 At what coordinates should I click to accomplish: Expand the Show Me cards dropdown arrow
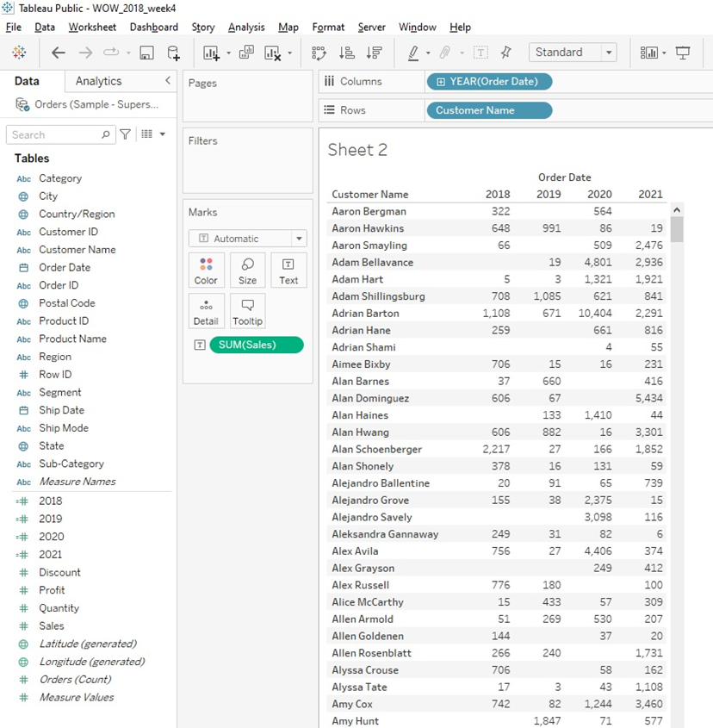[664, 53]
